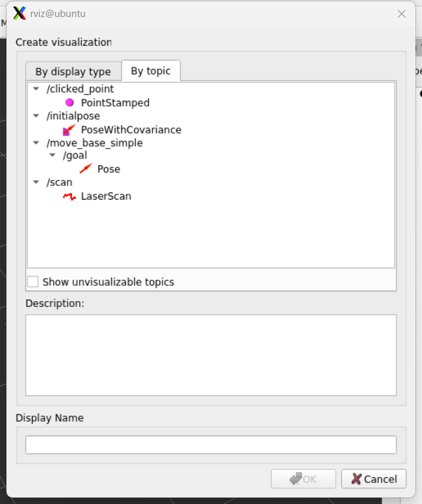The width and height of the screenshot is (422, 504).
Task: Click the X11 logo in title bar
Action: pyautogui.click(x=20, y=14)
